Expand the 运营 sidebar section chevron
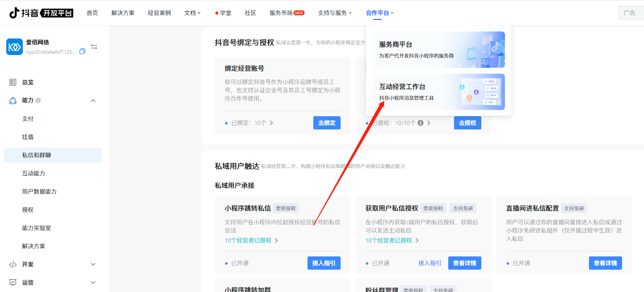 [93, 282]
